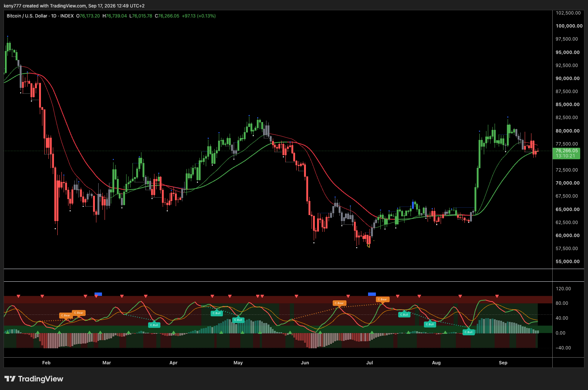Click the 70,000.00 price axis label
The height and width of the screenshot is (390, 588).
click(568, 183)
